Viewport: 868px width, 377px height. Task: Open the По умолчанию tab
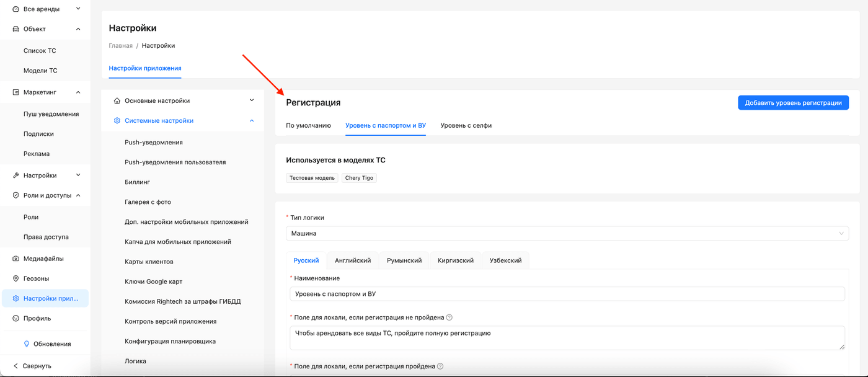[x=308, y=125]
